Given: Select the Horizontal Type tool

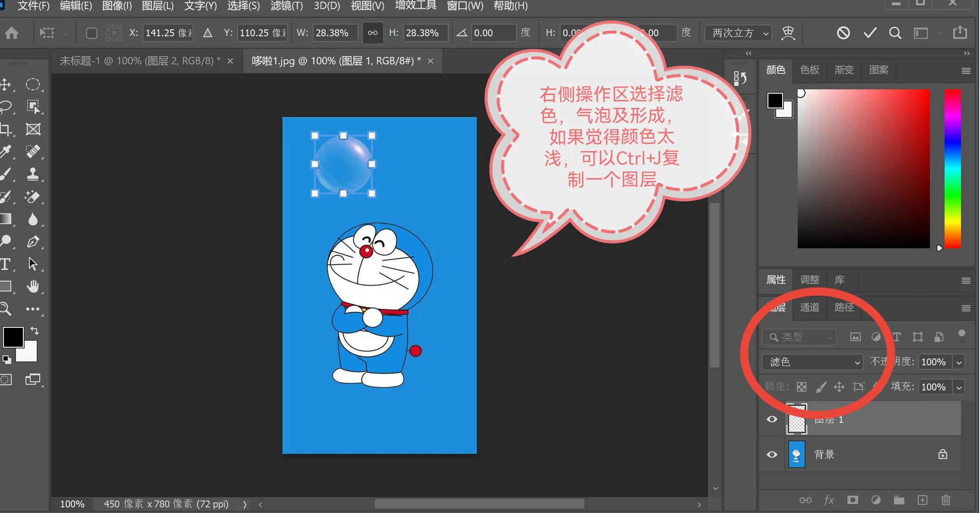Looking at the screenshot, I should (x=6, y=264).
